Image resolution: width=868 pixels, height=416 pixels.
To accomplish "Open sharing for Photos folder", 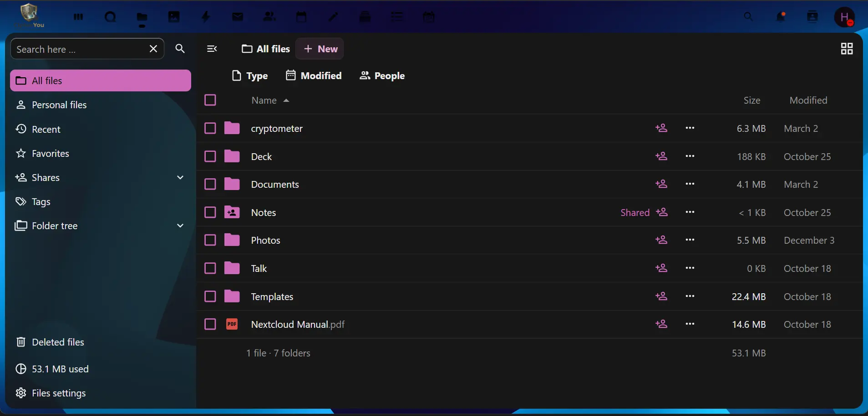I will click(661, 240).
